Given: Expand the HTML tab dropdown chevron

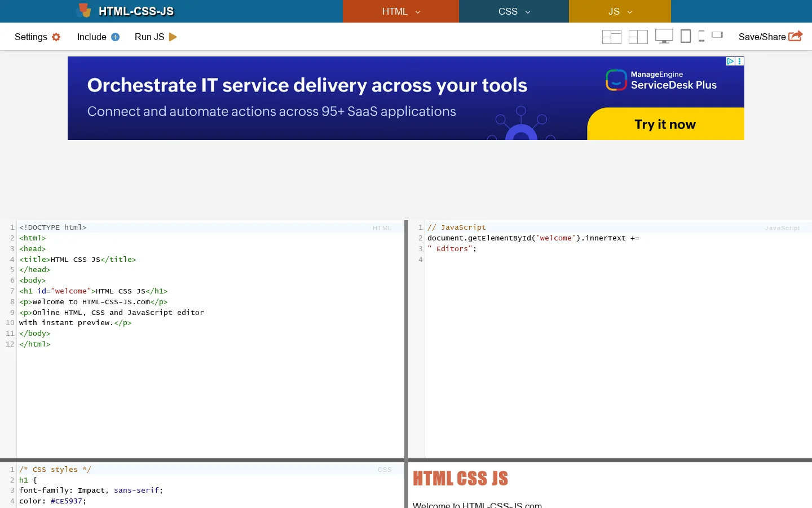Looking at the screenshot, I should pyautogui.click(x=418, y=12).
